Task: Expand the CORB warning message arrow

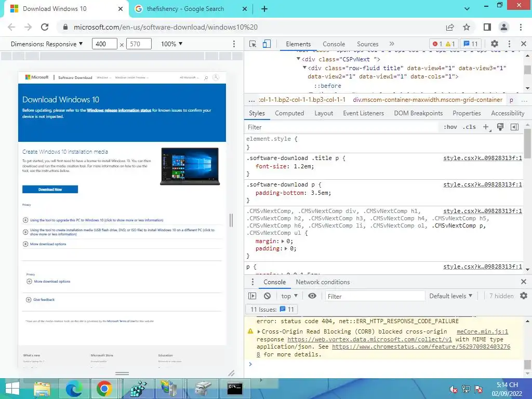Action: point(259,331)
